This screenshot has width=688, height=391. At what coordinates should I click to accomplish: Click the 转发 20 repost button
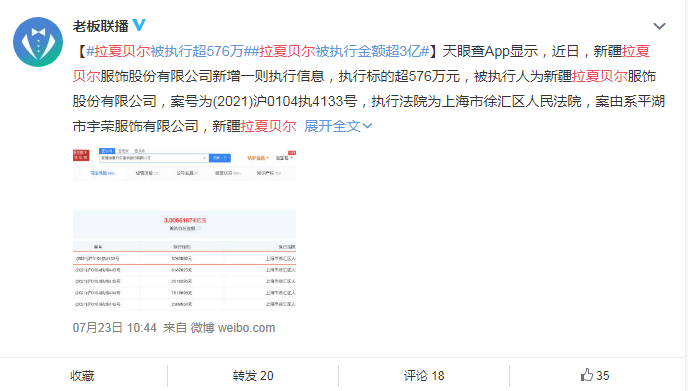pyautogui.click(x=253, y=376)
